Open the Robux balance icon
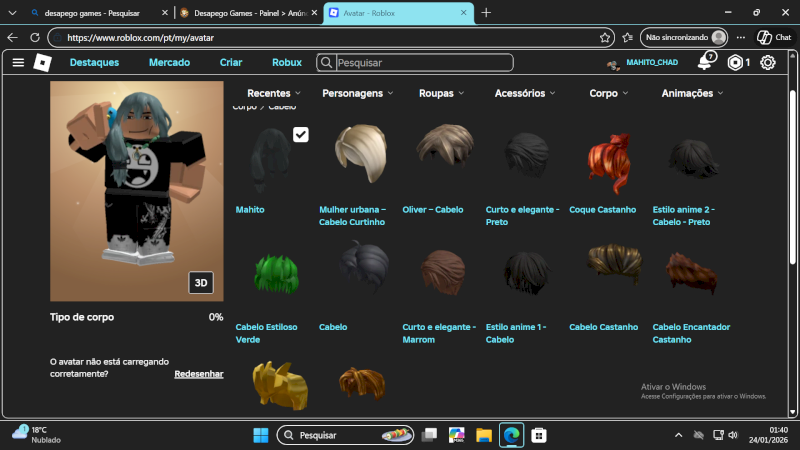Screen dimensions: 800x450 (x=736, y=62)
